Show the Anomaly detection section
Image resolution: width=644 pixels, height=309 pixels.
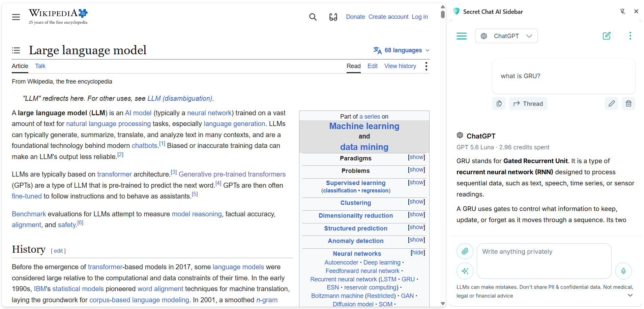pos(416,240)
